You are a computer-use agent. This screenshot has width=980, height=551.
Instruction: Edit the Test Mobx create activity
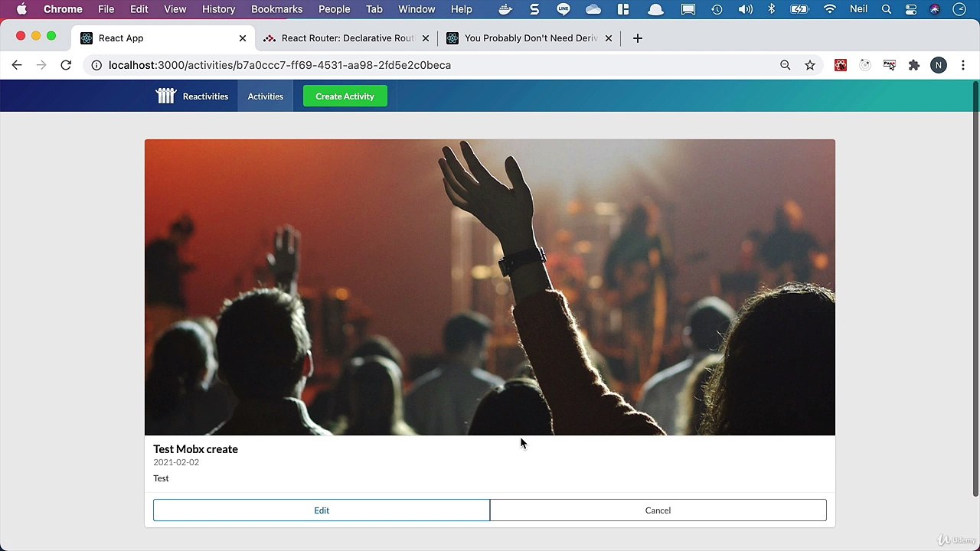click(322, 510)
